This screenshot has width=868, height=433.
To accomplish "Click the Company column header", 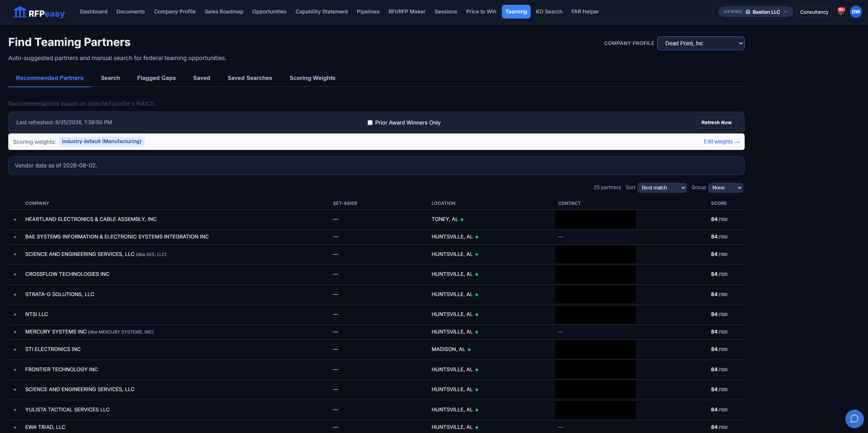I will [37, 203].
